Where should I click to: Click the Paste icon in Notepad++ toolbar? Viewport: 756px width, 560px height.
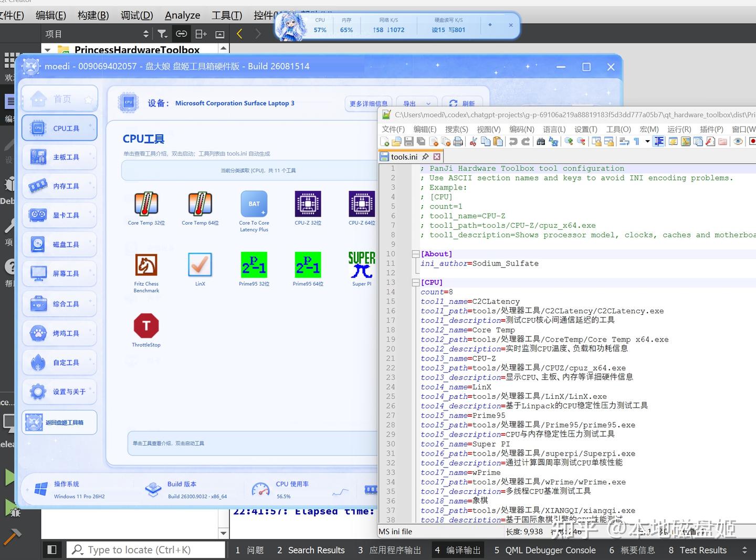[498, 141]
